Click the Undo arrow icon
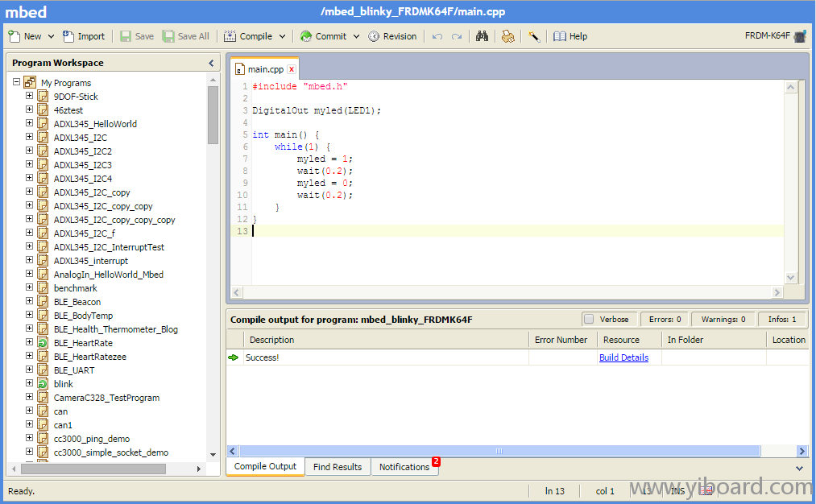Screen dimensions: 816x504 [437, 36]
